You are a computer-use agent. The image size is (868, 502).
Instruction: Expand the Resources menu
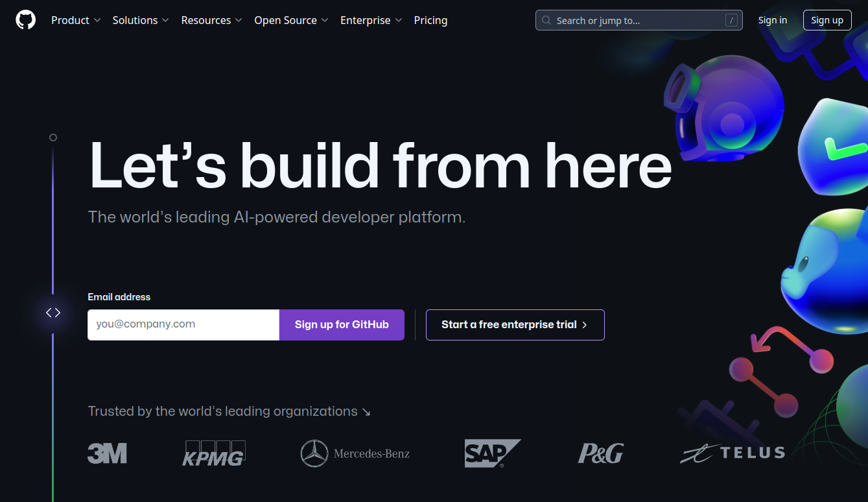coord(212,20)
